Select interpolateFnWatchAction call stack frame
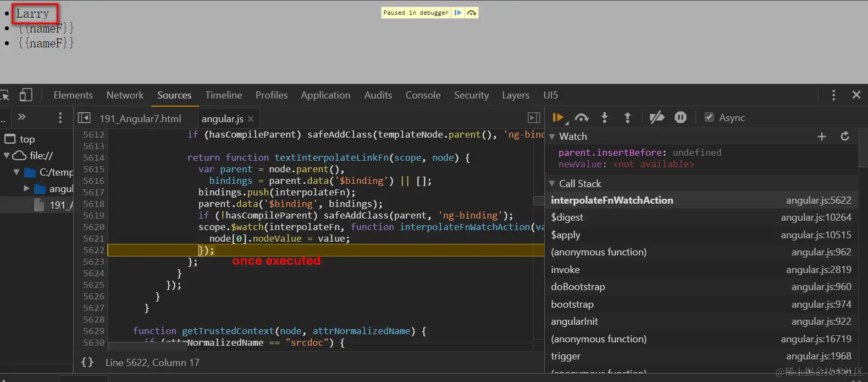This screenshot has width=868, height=382. (x=701, y=200)
